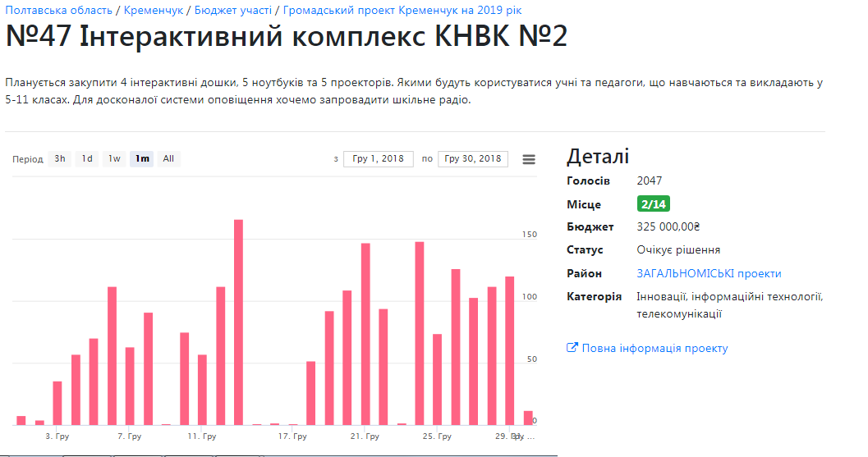Open Громадський проект Кременчук на 2019 рік
Screen dimensions: 868x457
pos(402,10)
